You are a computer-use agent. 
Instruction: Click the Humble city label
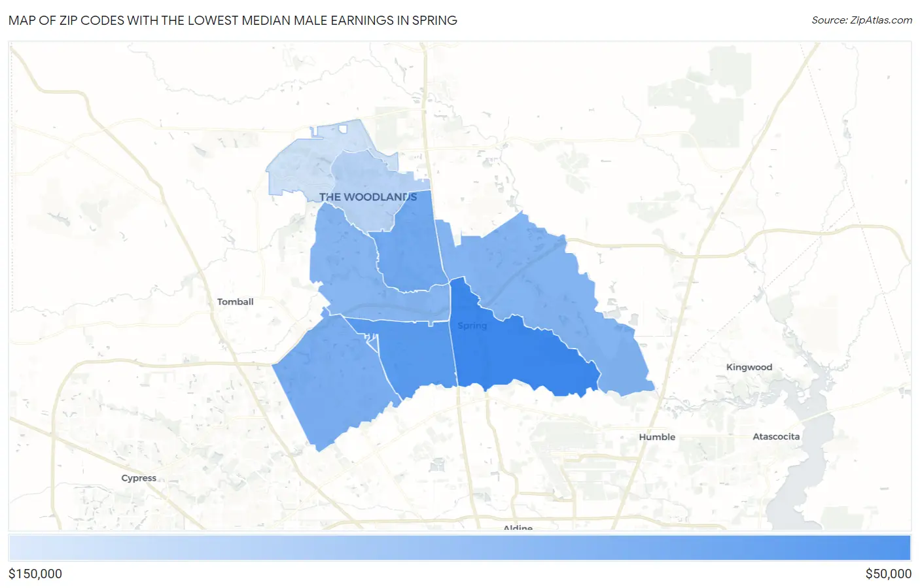tap(657, 437)
